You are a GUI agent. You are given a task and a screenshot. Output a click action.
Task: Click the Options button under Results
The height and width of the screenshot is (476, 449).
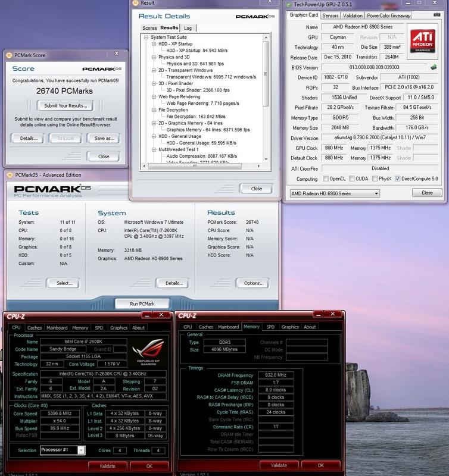(252, 283)
